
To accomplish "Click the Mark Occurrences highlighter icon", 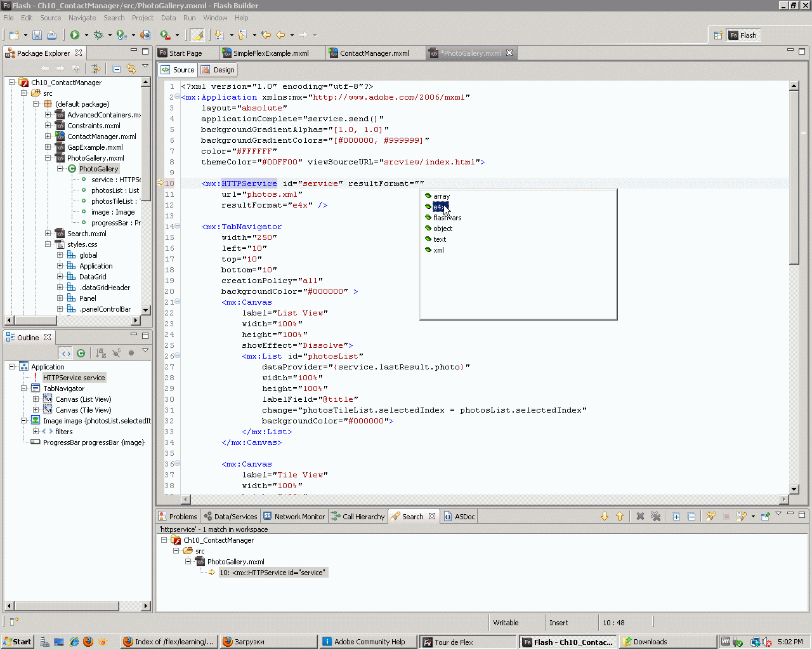I will click(x=197, y=36).
